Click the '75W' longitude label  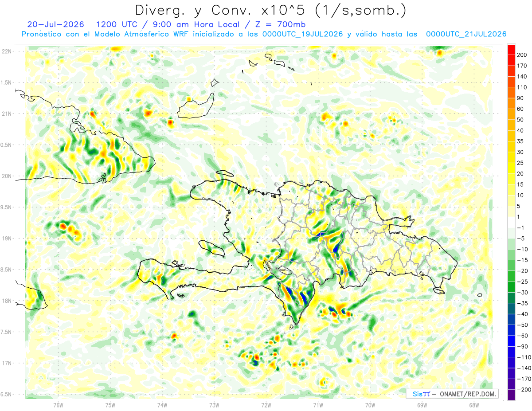[x=110, y=405]
